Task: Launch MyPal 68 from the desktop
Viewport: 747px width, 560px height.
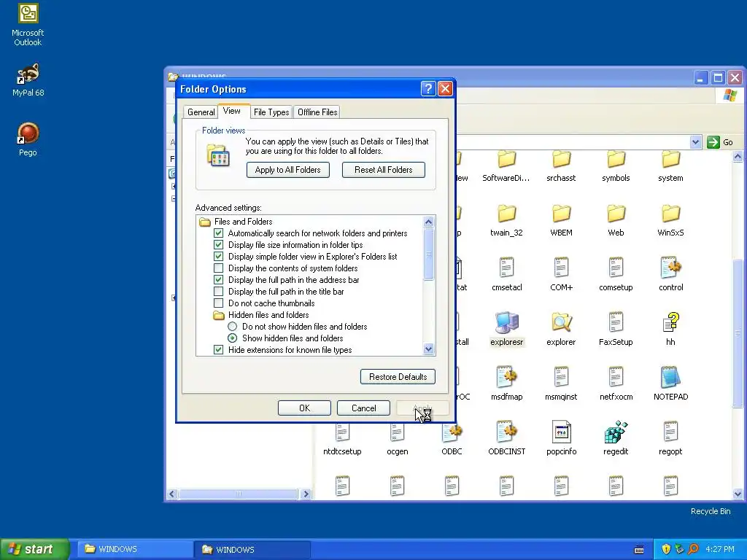Action: pos(28,80)
